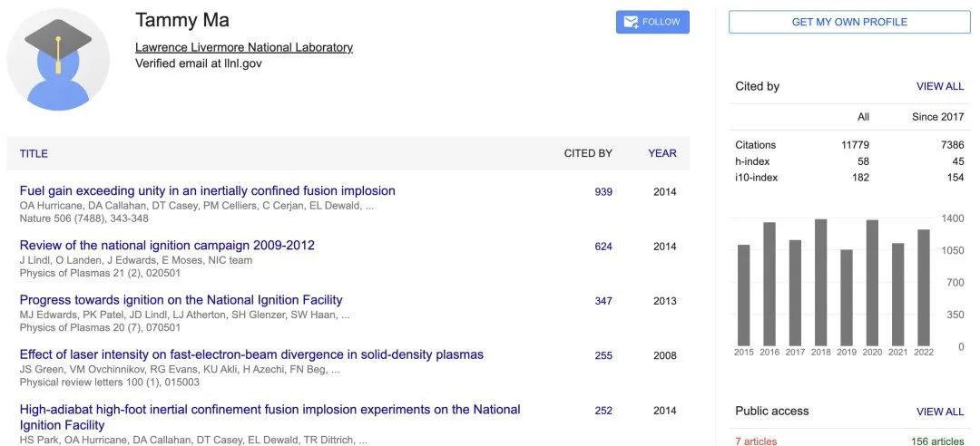
Task: Open 'Effect of laser intensity' paper
Action: pos(251,354)
